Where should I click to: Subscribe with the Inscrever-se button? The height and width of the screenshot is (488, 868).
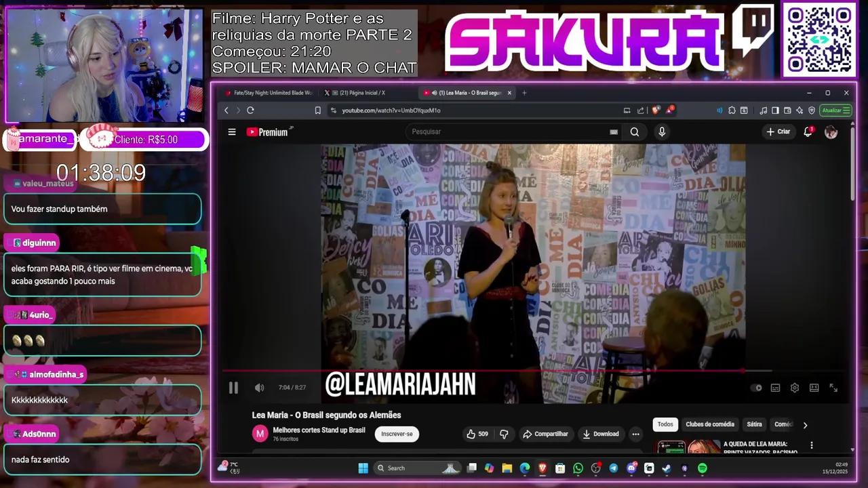[397, 434]
